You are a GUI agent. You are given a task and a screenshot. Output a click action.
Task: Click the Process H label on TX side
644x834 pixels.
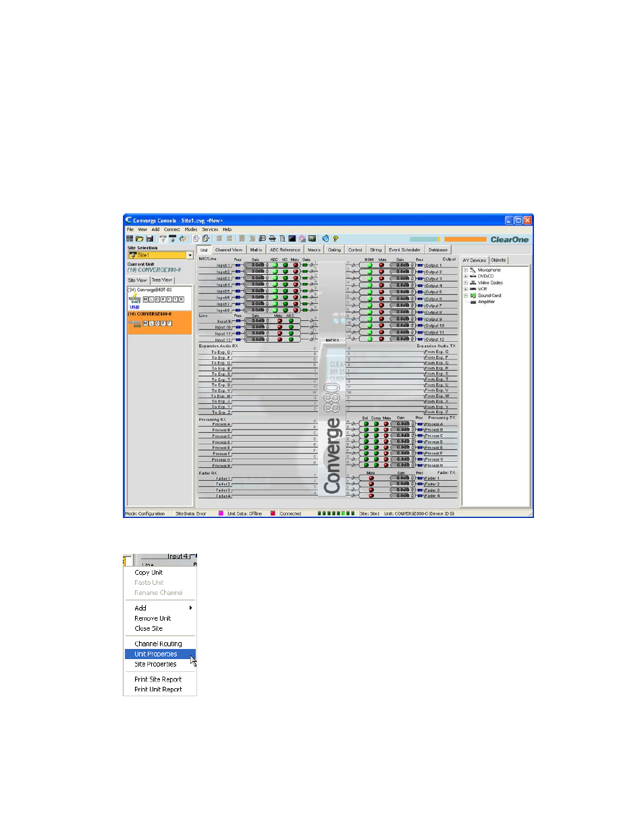(433, 465)
